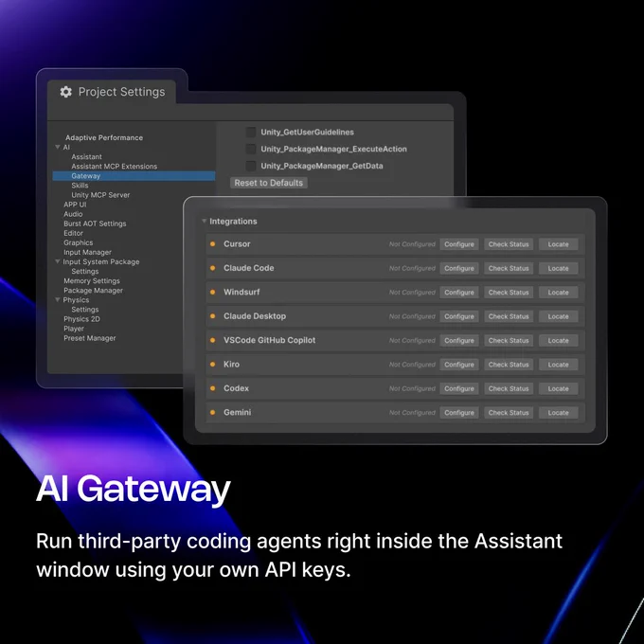Configure the Gemini integration
Viewport: 644px width, 644px height.
(x=459, y=412)
